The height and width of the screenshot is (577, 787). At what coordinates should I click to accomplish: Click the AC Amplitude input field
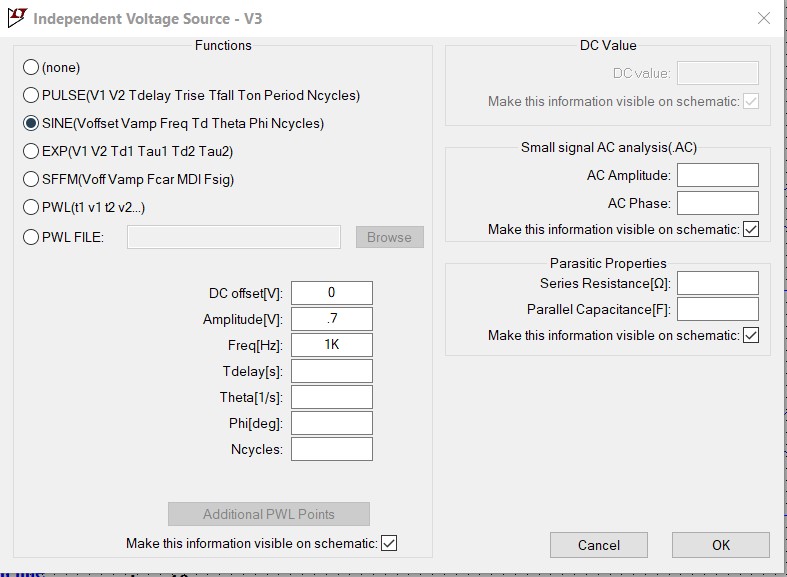(718, 175)
